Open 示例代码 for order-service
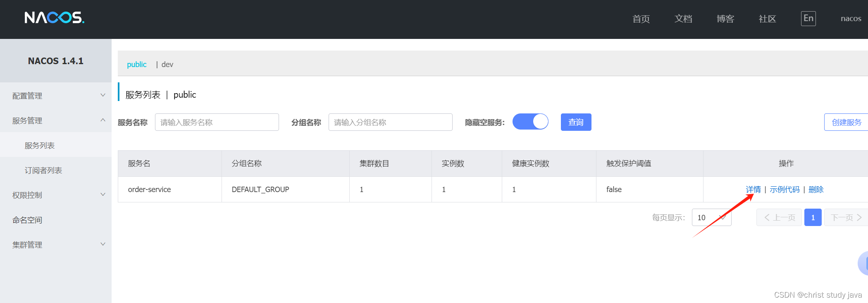This screenshot has height=303, width=868. tap(785, 189)
